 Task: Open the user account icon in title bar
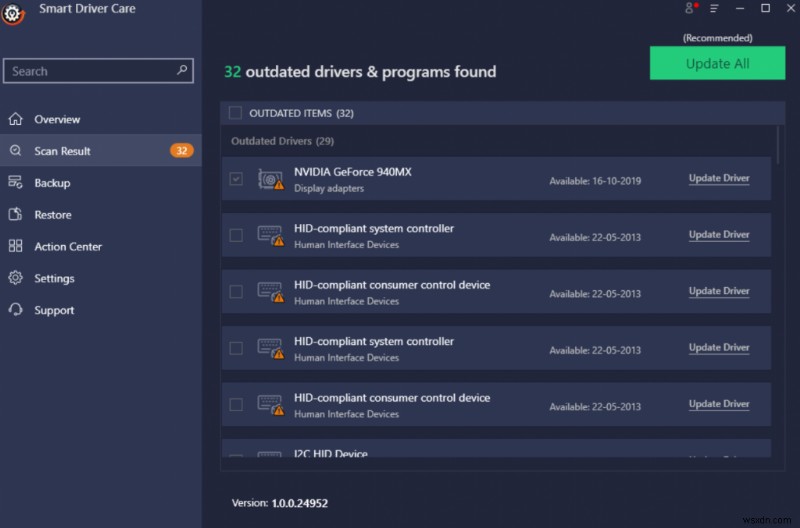690,8
